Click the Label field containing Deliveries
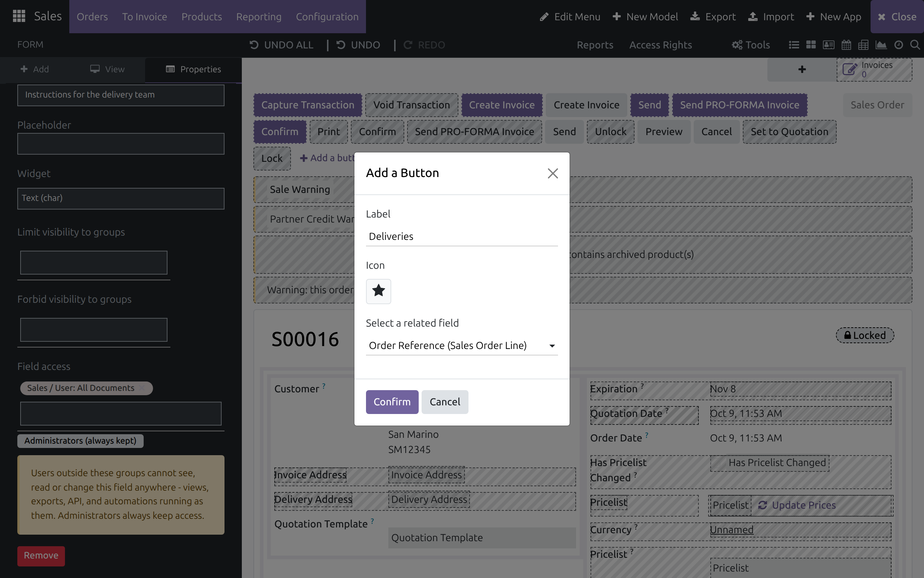924x578 pixels. (462, 237)
